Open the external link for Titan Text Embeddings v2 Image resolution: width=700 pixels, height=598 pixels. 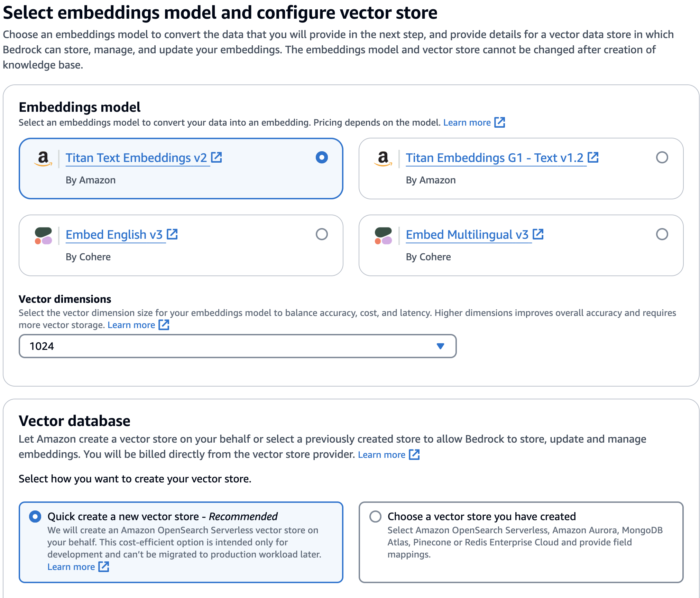[217, 157]
